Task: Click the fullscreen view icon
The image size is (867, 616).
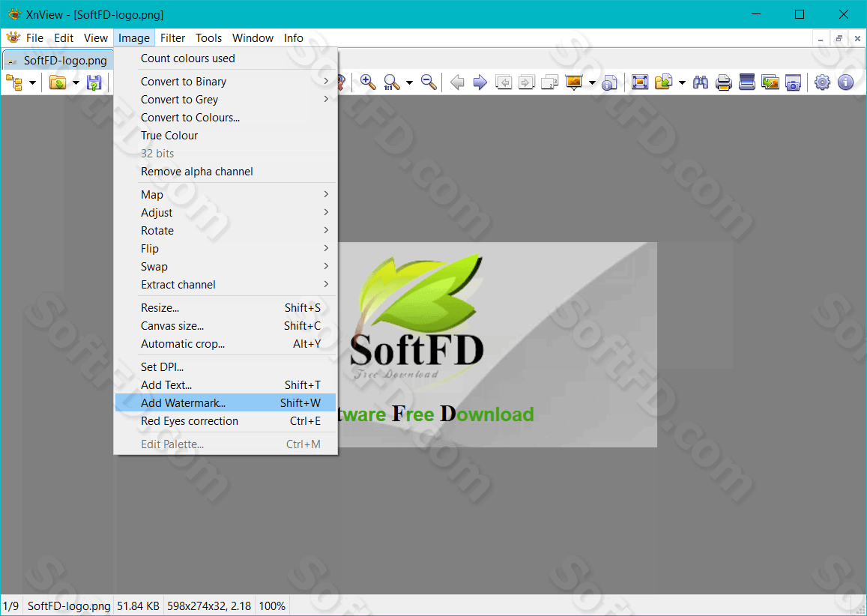Action: (x=640, y=82)
